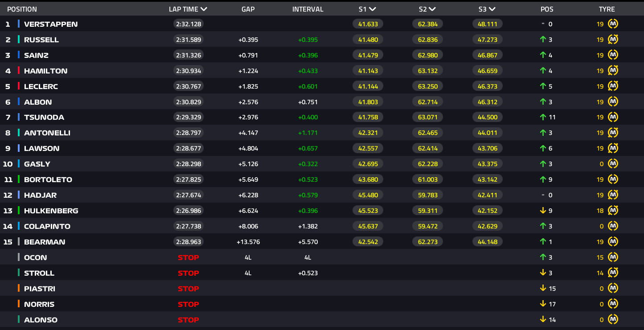
Task: Click the TYRE column header
Action: coord(607,9)
